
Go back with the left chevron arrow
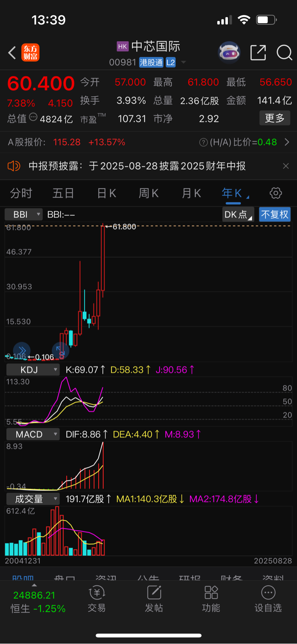coord(12,53)
